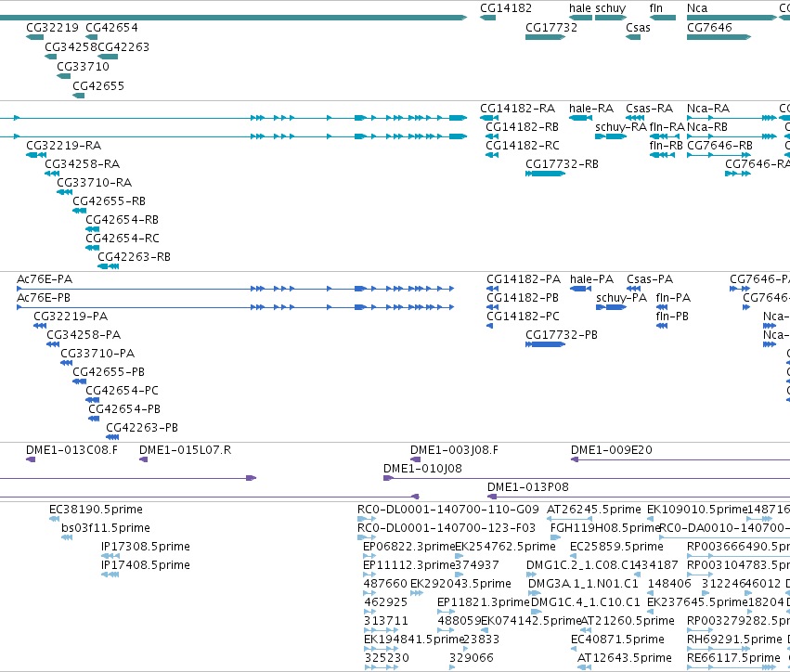
Task: Select the hale gene label
Action: pos(580,8)
